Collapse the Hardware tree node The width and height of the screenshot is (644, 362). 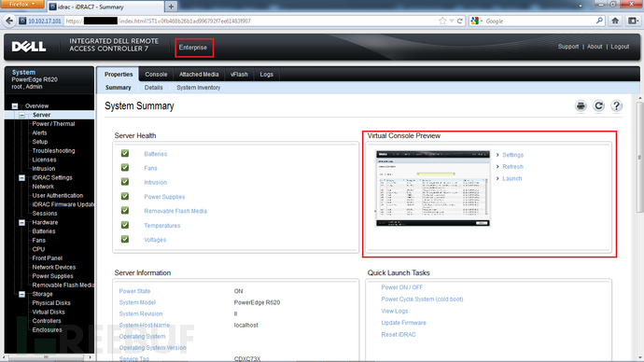click(21, 222)
